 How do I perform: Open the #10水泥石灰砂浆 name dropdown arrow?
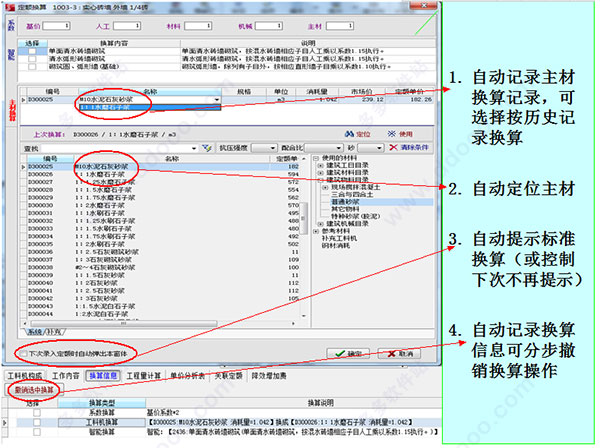click(217, 99)
